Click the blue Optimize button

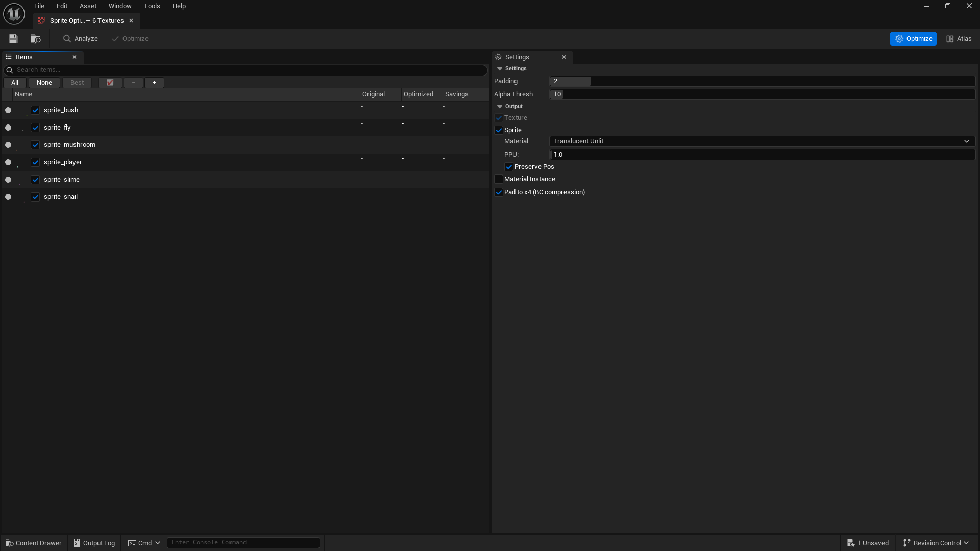913,39
